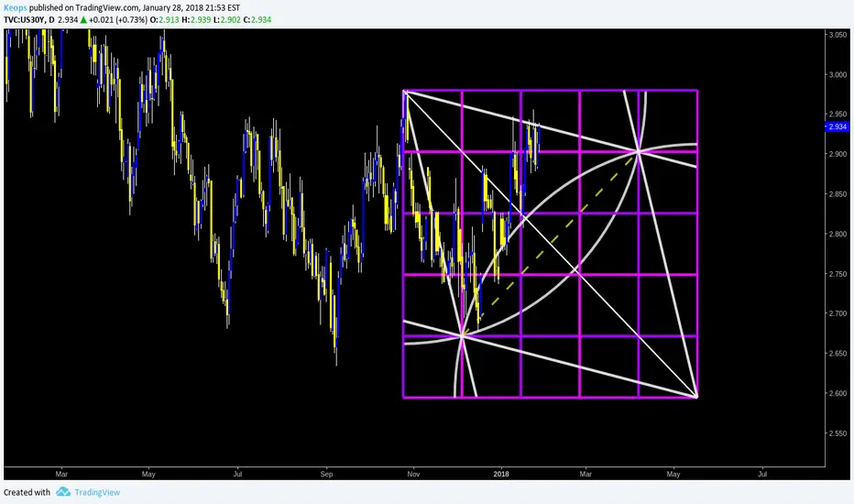Click the 2.550 price axis label
This screenshot has width=854, height=504.
pyautogui.click(x=838, y=433)
